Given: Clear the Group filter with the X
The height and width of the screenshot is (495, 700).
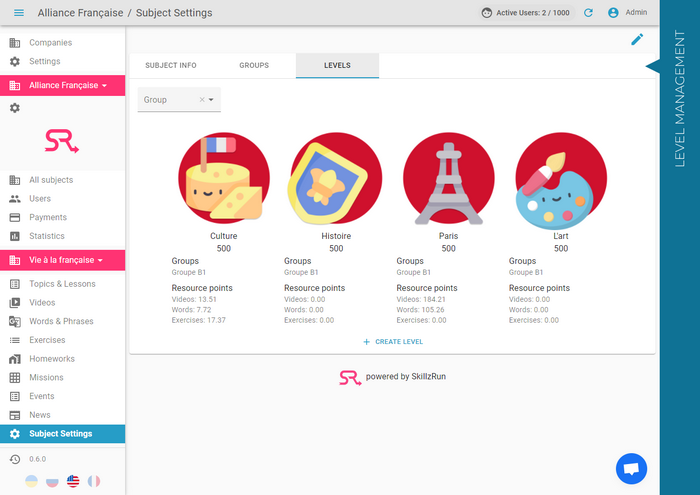Looking at the screenshot, I should click(202, 100).
